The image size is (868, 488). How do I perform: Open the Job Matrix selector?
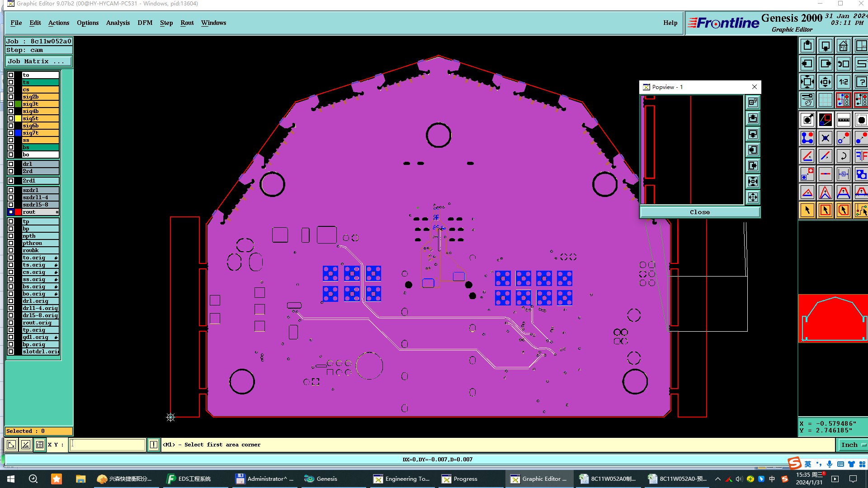38,61
